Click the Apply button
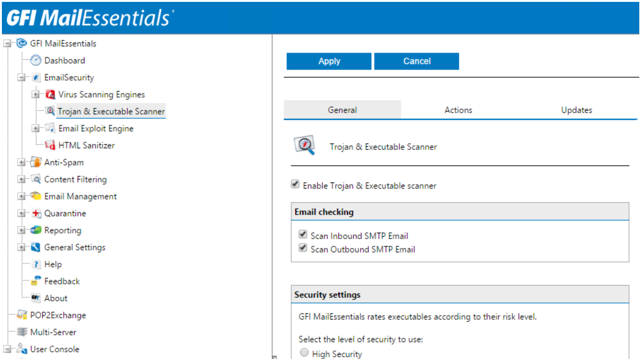The image size is (644, 359). coord(329,61)
